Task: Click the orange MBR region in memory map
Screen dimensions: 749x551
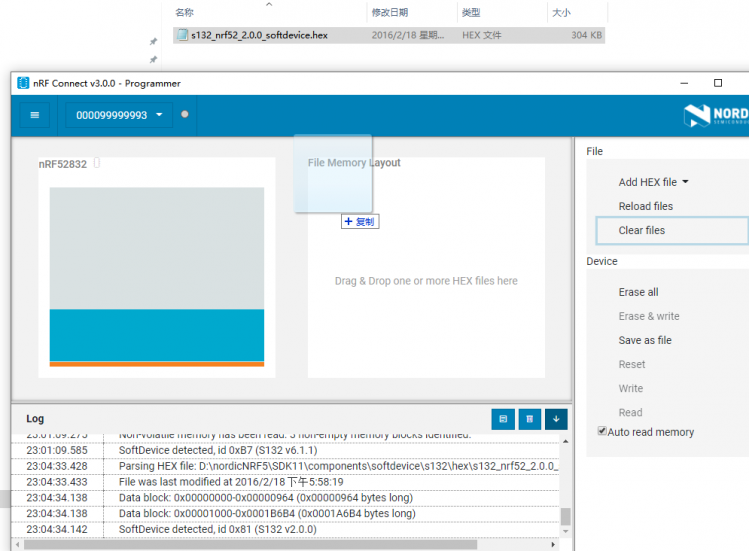Action: [x=157, y=364]
